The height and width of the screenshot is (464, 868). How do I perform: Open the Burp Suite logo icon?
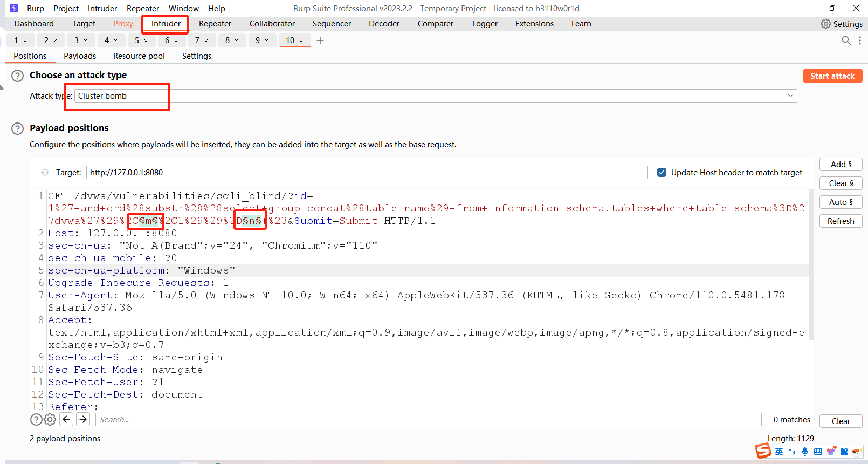(14, 8)
